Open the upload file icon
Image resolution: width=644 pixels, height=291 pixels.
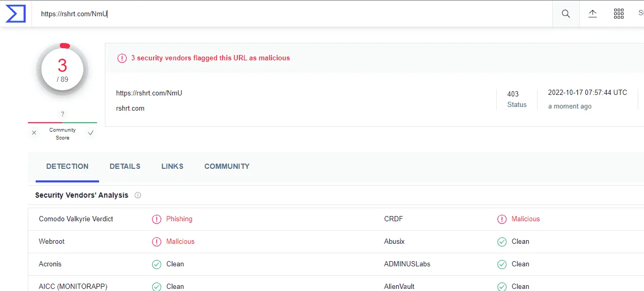(593, 14)
